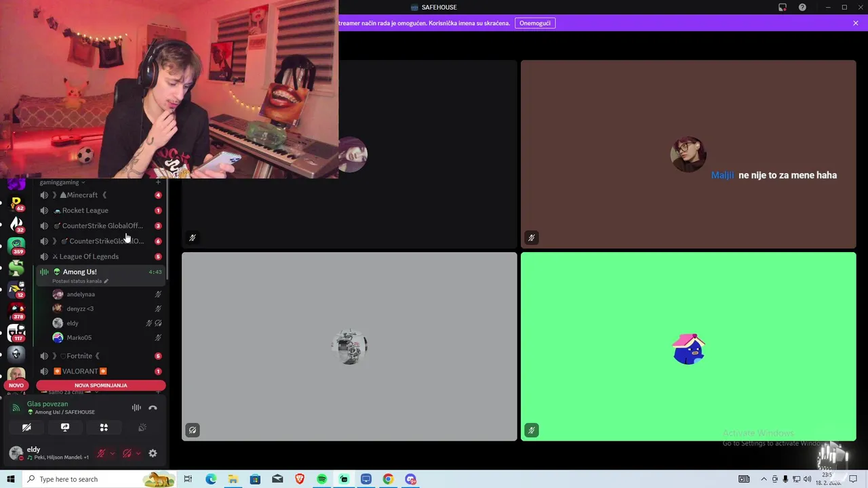
Task: Dismiss the purple Streamer mode banner
Action: coord(856,23)
